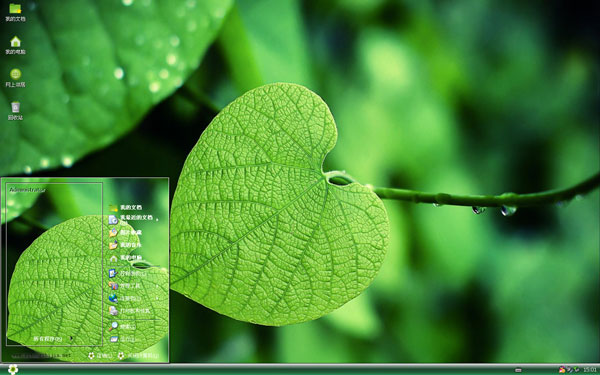Expand Connect To globe submenu in Start menu
Image resolution: width=600 pixels, height=375 pixels.
[x=134, y=298]
